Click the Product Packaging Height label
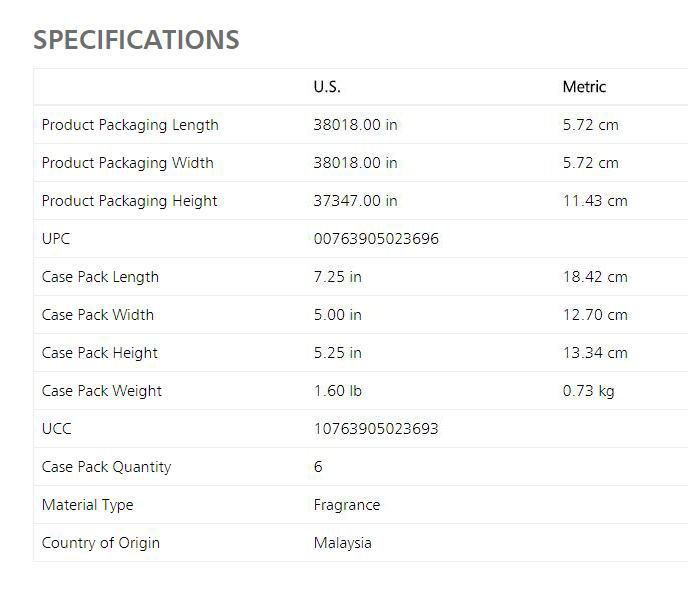688x599 pixels. pos(129,201)
